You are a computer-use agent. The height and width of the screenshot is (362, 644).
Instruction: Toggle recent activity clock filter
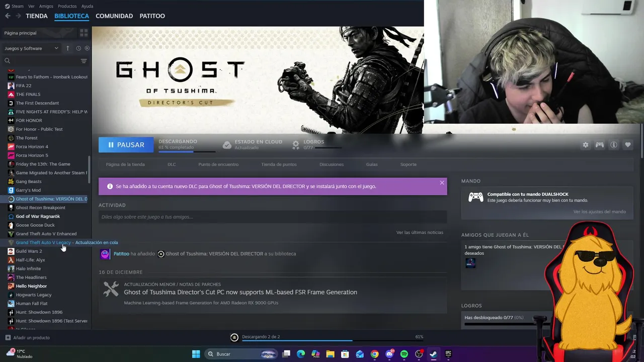pos(78,48)
